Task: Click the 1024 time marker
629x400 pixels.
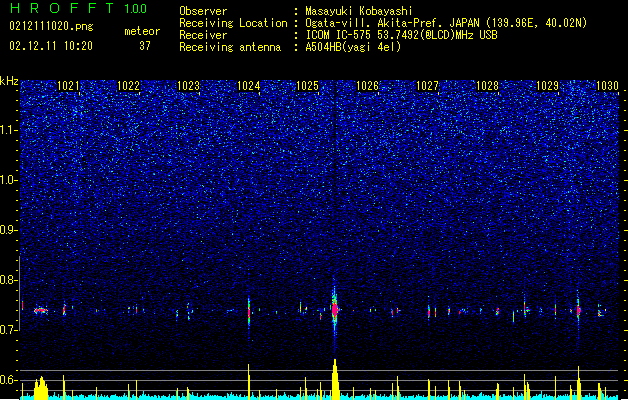Action: (x=248, y=86)
